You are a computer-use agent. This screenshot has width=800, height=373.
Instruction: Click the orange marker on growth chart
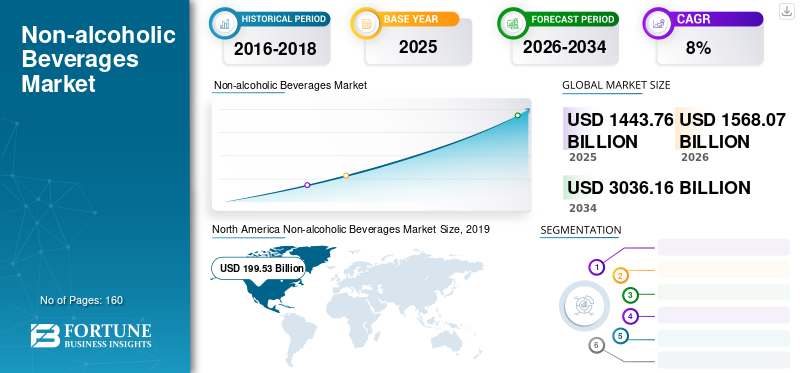coord(346,176)
